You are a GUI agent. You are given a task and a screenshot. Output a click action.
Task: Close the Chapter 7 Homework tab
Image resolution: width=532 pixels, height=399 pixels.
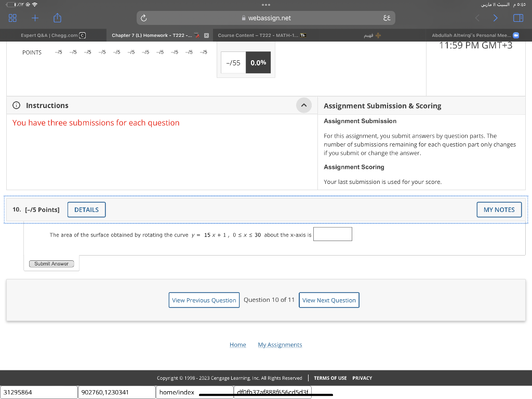click(207, 35)
